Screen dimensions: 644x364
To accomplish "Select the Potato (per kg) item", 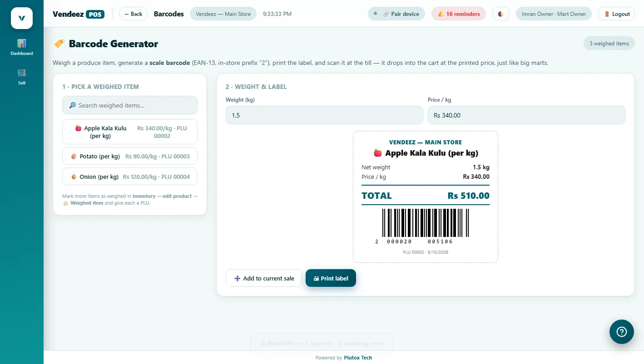I will tap(130, 156).
